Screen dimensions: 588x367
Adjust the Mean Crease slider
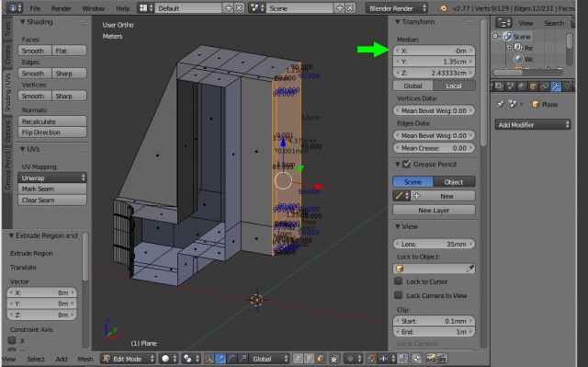434,148
